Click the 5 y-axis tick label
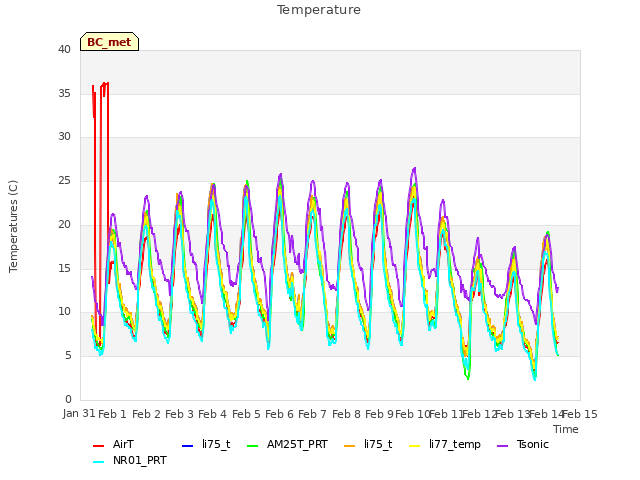 (x=68, y=356)
